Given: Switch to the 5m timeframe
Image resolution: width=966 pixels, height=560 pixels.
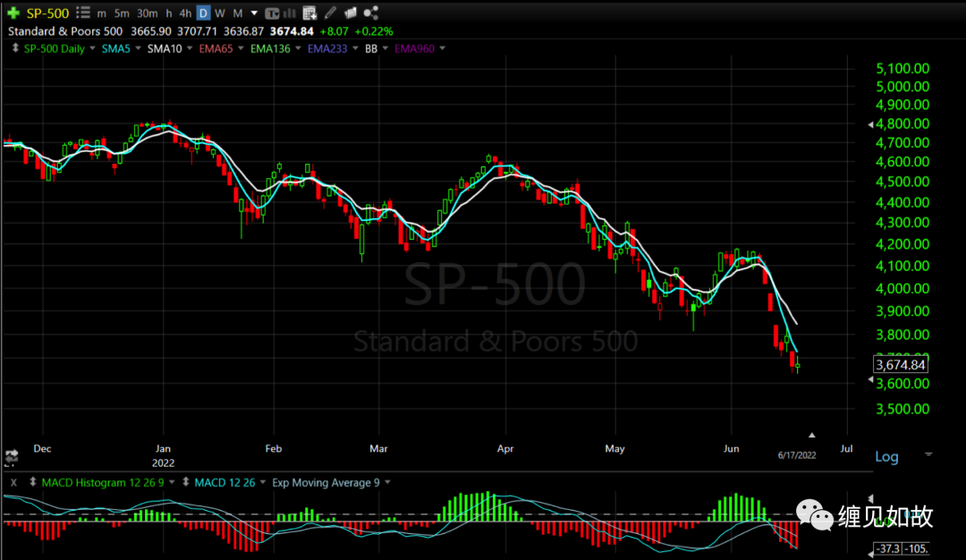Looking at the screenshot, I should 122,13.
